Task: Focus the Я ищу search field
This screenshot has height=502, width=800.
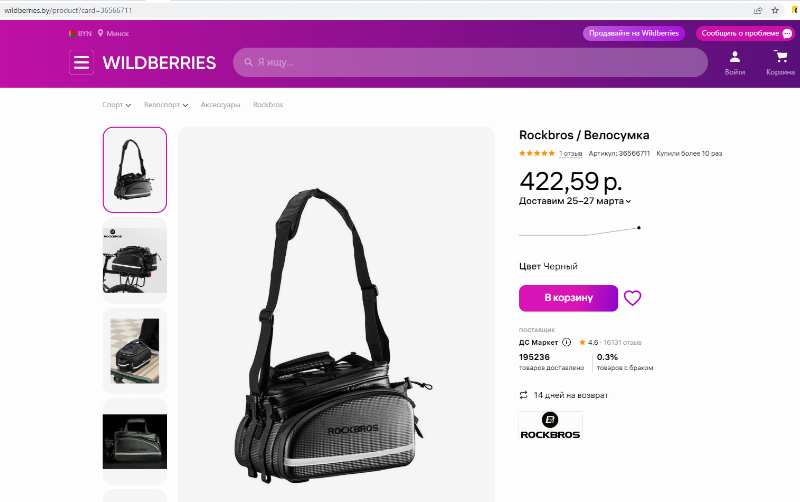Action: click(470, 62)
